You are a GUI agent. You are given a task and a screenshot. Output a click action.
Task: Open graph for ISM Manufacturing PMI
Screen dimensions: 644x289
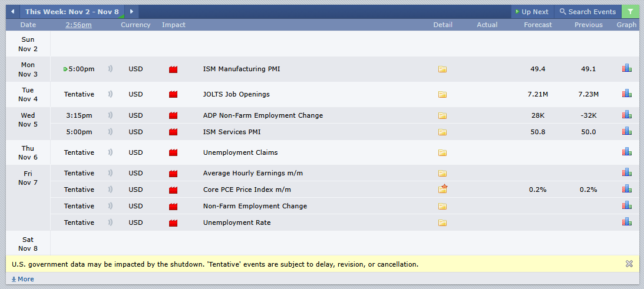[626, 68]
